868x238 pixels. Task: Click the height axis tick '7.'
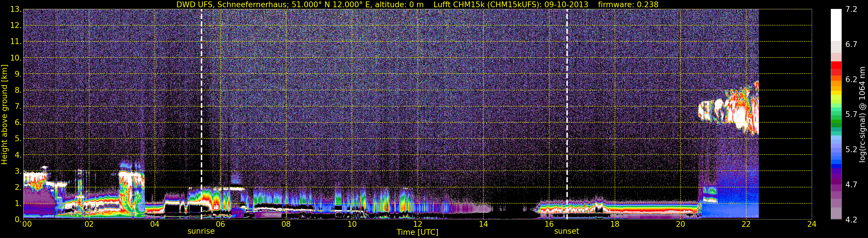pyautogui.click(x=18, y=107)
